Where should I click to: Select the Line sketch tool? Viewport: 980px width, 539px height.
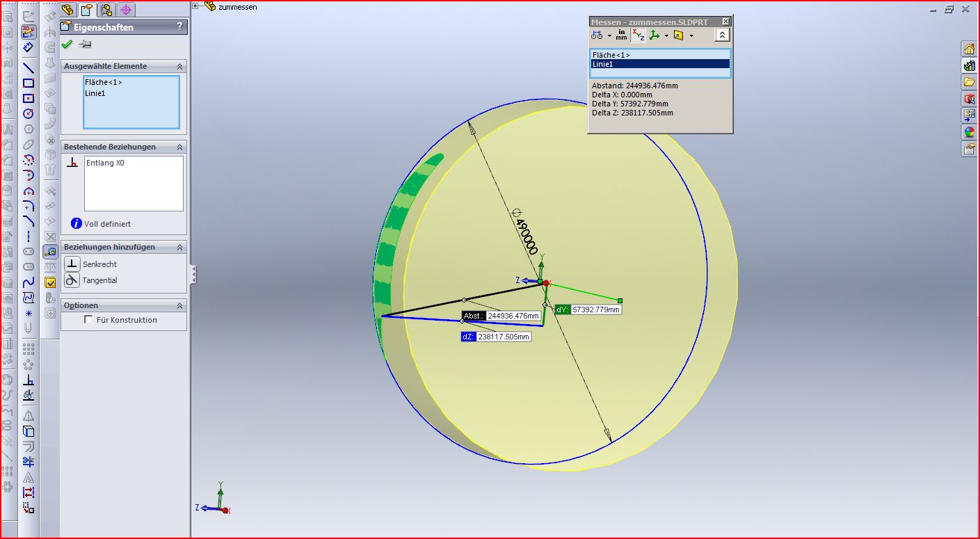[29, 68]
